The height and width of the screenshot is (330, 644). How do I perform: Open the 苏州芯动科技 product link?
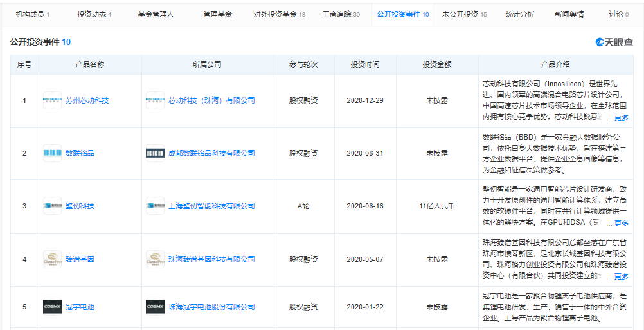click(87, 101)
